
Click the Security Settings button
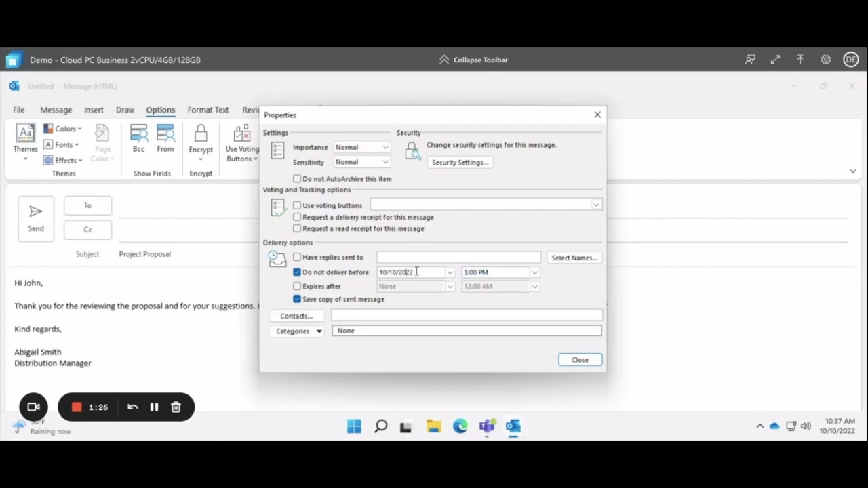coord(460,163)
